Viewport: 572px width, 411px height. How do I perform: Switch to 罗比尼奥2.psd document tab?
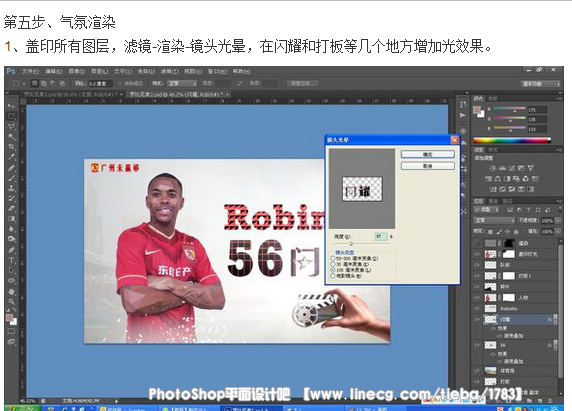(x=178, y=94)
